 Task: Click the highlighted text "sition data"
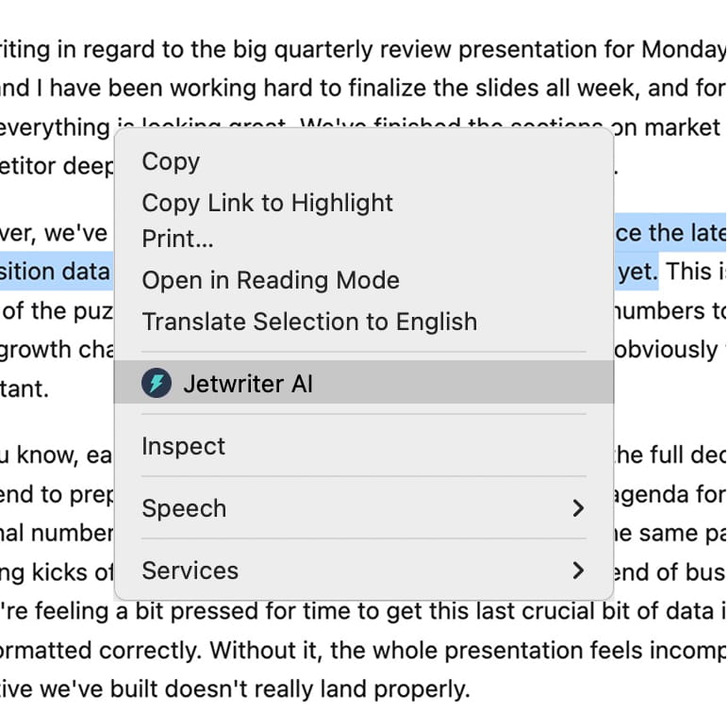[55, 272]
